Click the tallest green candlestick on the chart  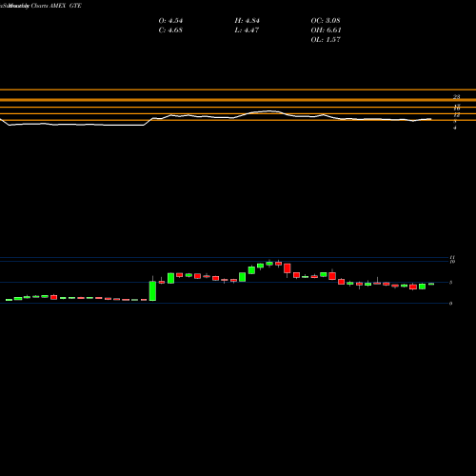(x=152, y=290)
